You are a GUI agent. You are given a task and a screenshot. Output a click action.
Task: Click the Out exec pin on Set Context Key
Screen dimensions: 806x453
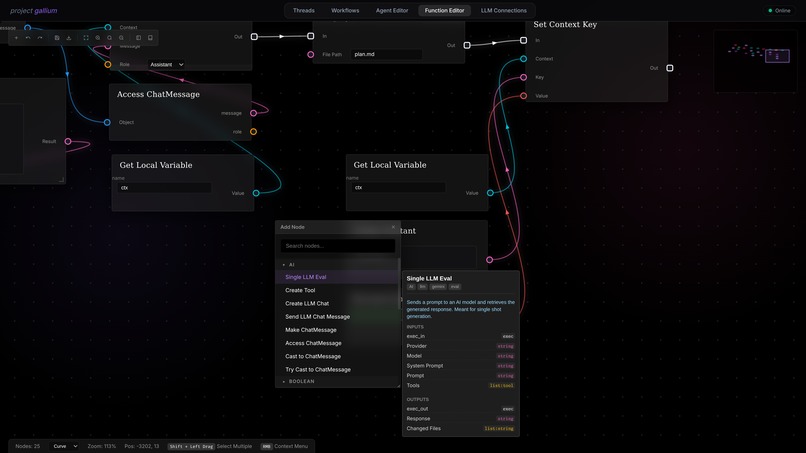point(670,68)
